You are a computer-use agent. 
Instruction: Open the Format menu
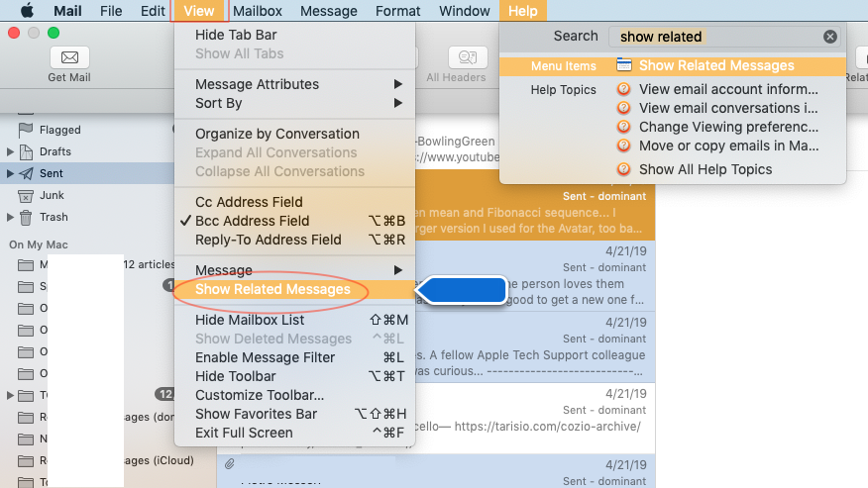398,11
